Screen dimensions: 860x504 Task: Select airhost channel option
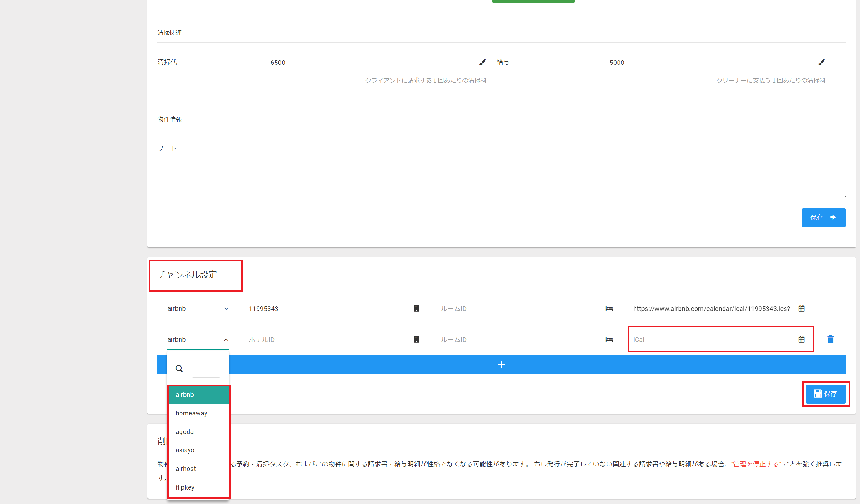click(186, 468)
